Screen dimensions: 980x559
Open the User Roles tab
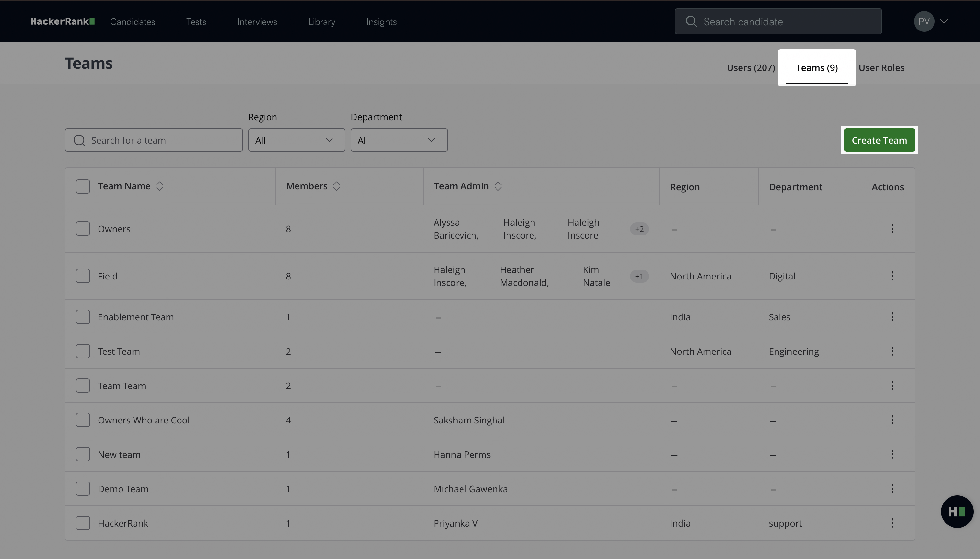pos(881,68)
